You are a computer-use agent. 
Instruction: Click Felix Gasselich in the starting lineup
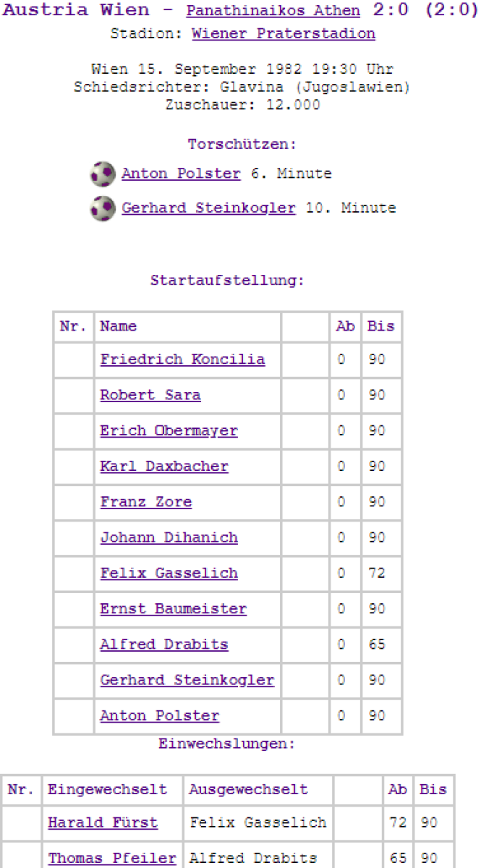tap(169, 574)
